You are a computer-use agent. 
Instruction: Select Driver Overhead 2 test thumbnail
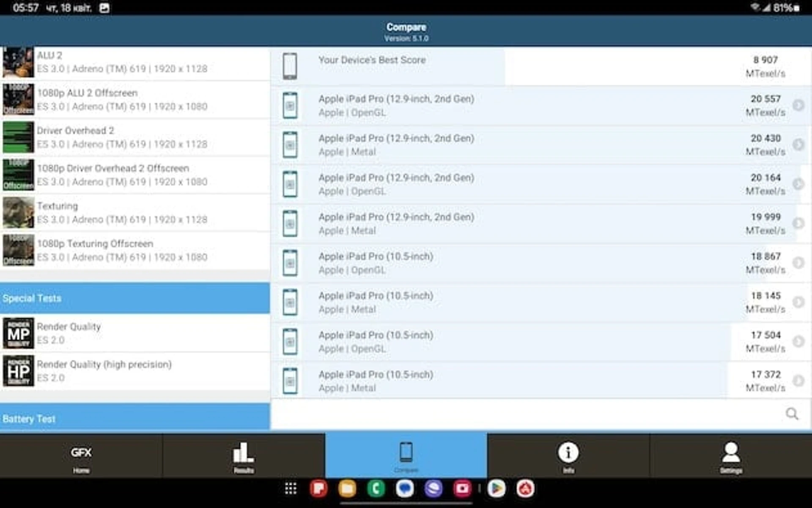tap(18, 137)
